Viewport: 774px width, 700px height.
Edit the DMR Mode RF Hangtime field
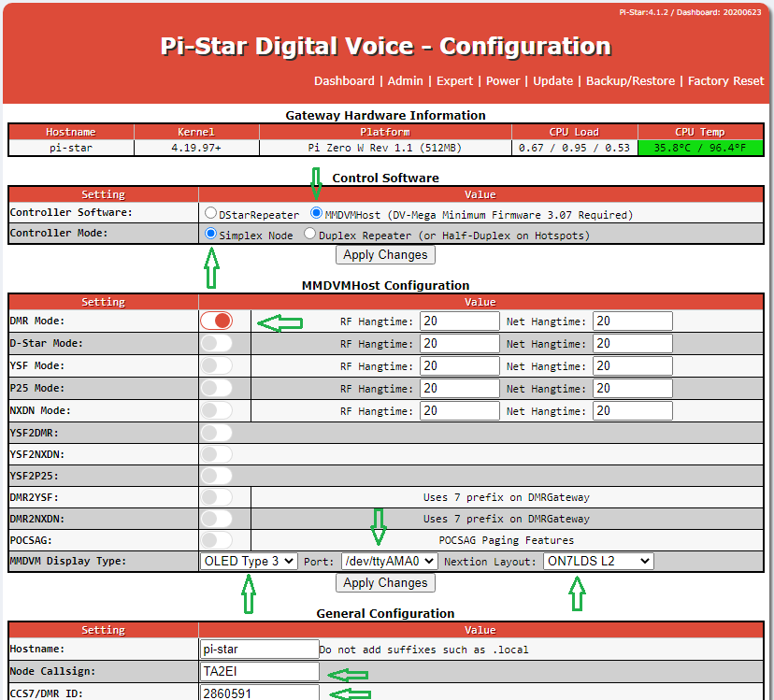coord(460,321)
